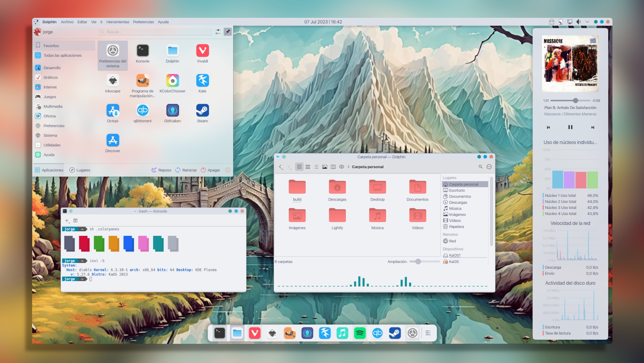Expand the system tray hidden icons arrow
Viewport: 644px width, 363px height.
(x=587, y=22)
